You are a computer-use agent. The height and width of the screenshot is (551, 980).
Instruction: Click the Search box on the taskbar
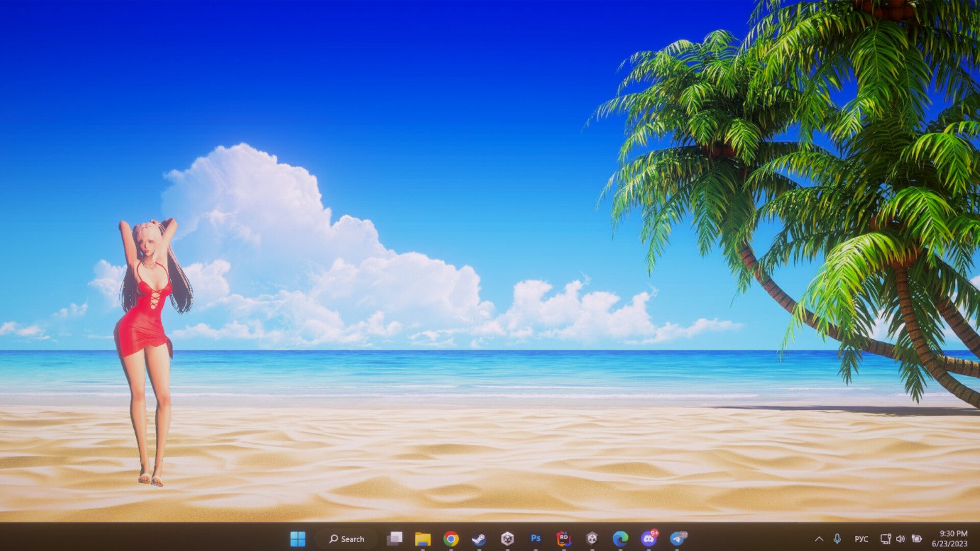click(x=347, y=539)
